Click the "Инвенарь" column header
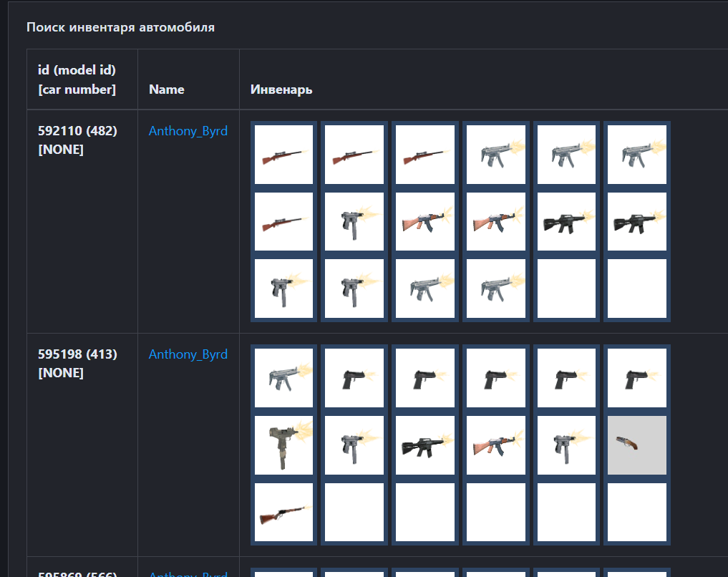This screenshot has height=577, width=728. click(x=281, y=89)
